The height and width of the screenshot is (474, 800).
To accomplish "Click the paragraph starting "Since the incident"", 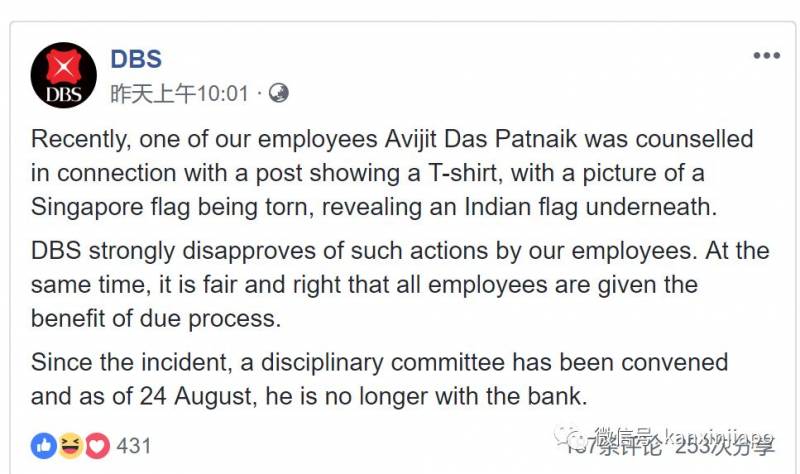I will pyautogui.click(x=380, y=378).
